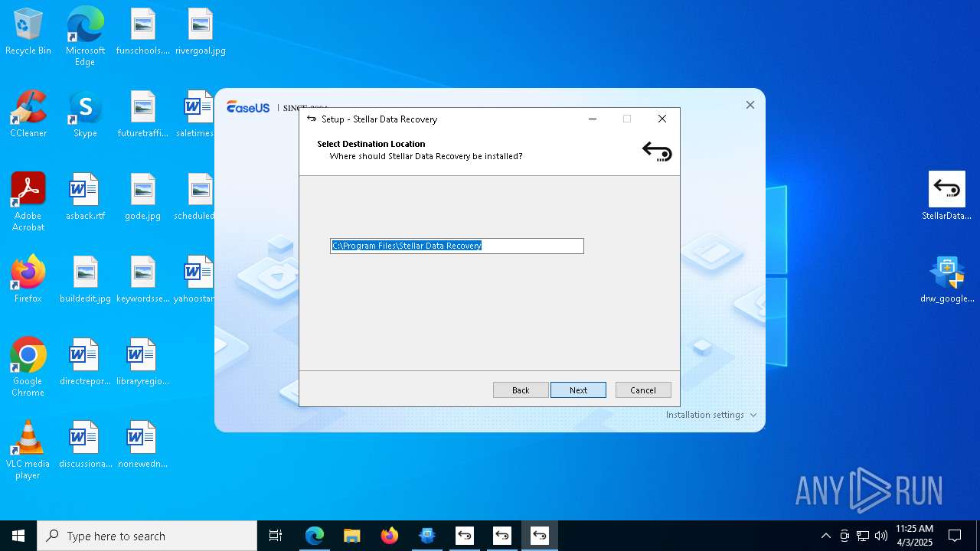Select the directrepor Word document
The width and height of the screenshot is (980, 551).
point(85,363)
